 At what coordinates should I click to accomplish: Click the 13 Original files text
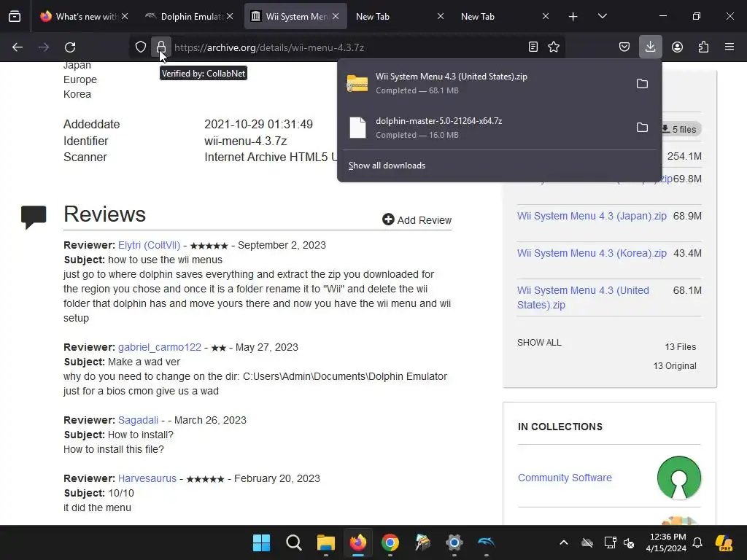[675, 366]
